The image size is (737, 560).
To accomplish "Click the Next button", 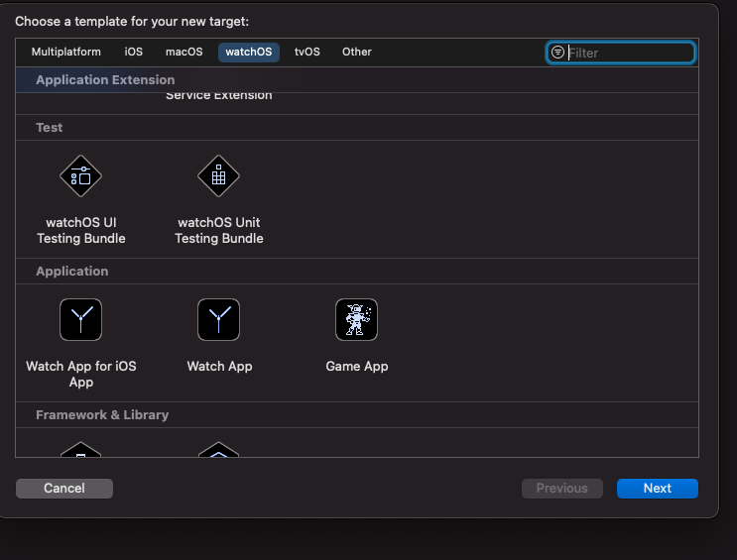I will pyautogui.click(x=657, y=488).
